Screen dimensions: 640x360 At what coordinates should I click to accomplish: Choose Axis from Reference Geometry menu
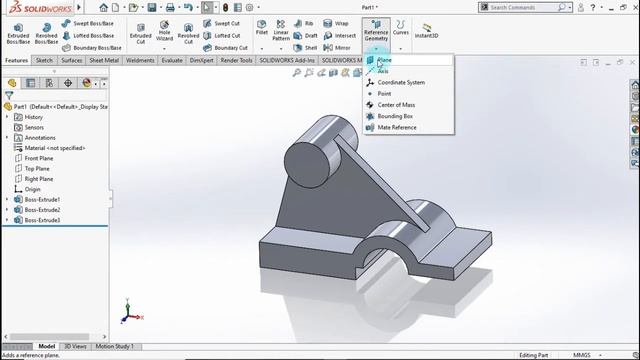[409, 71]
